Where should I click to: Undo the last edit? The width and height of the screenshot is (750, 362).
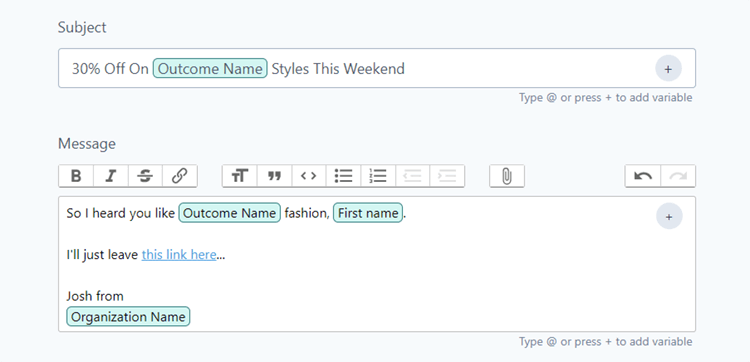click(643, 176)
